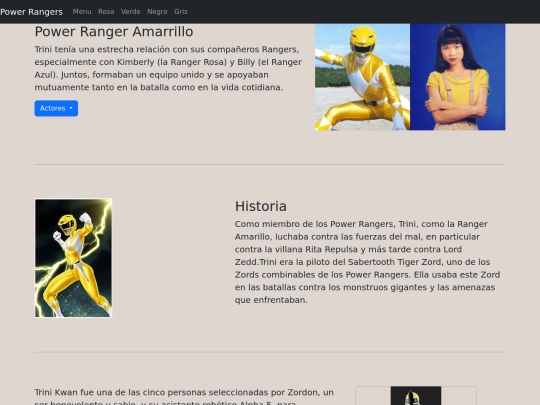Click the Trini Kwan paragraph at bottom

(x=184, y=396)
